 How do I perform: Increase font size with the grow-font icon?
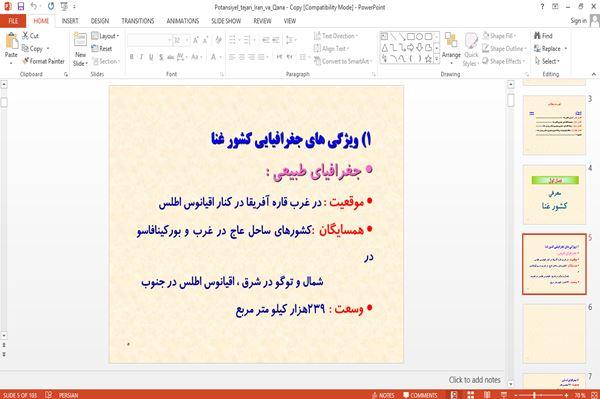pos(196,40)
